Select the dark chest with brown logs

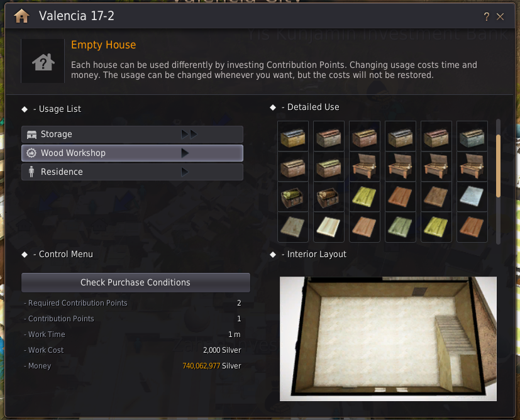pos(329,197)
